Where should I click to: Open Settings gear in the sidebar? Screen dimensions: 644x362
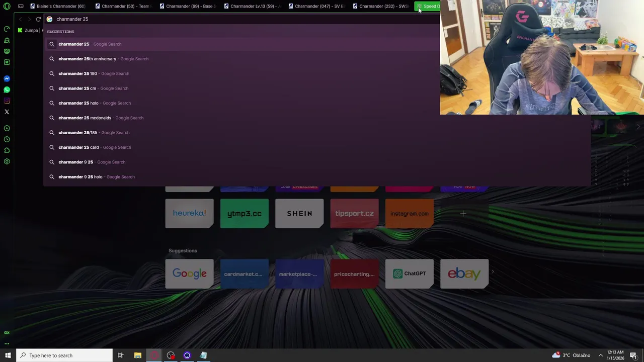tap(7, 161)
